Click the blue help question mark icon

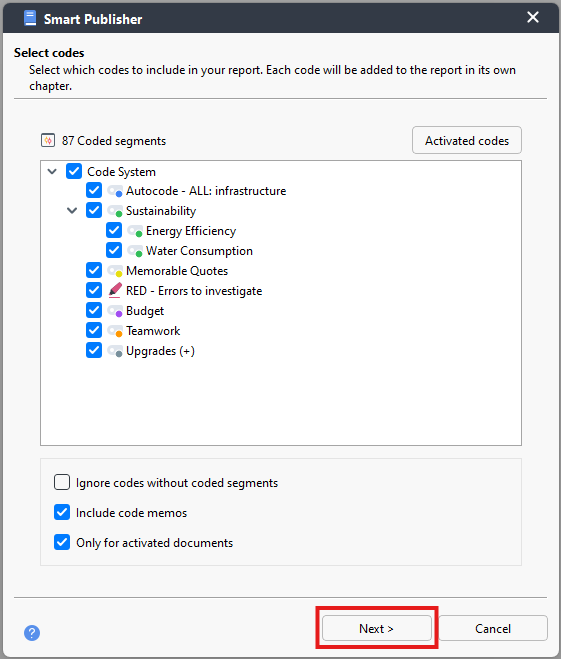(32, 633)
